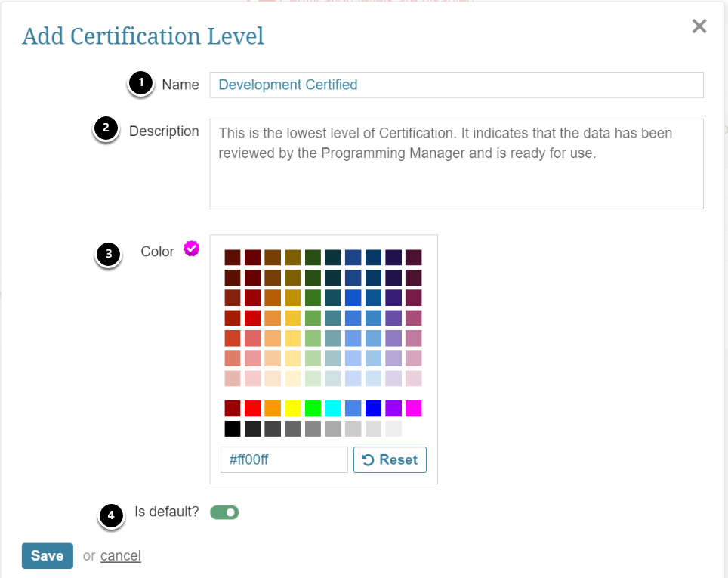Choose the bright yellow color swatch
728x578 pixels.
click(x=293, y=409)
